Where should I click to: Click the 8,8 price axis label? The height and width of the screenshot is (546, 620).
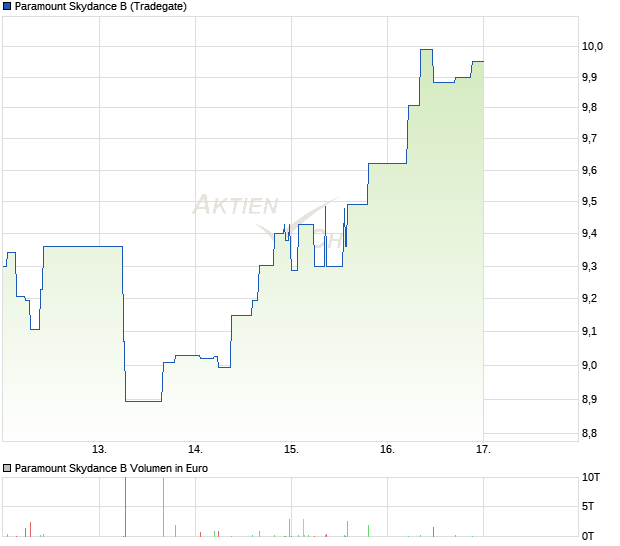click(590, 433)
